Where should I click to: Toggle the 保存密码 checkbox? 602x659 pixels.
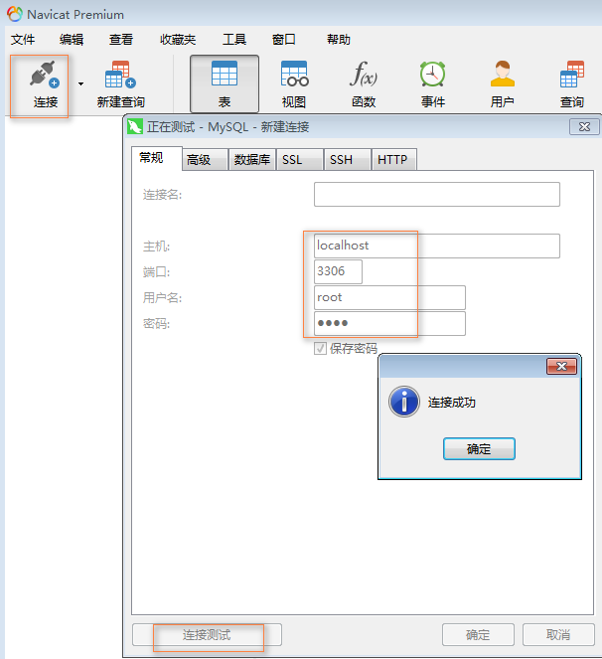tap(320, 348)
